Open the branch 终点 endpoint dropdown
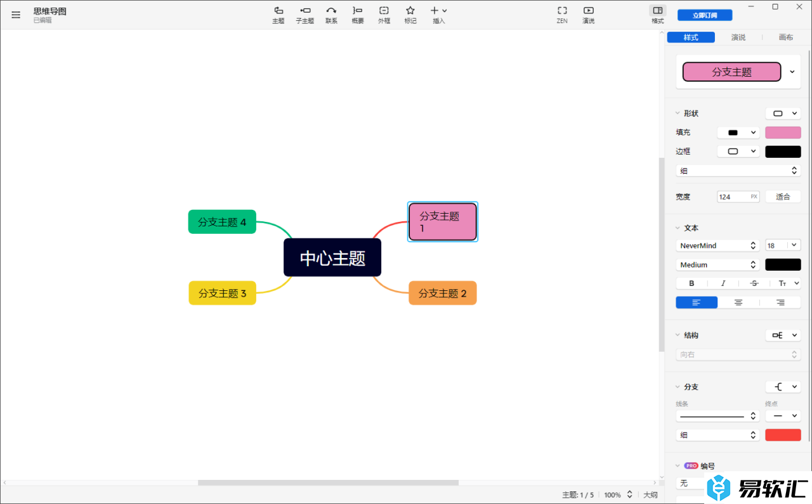Screen dimensions: 812x504 pos(783,416)
